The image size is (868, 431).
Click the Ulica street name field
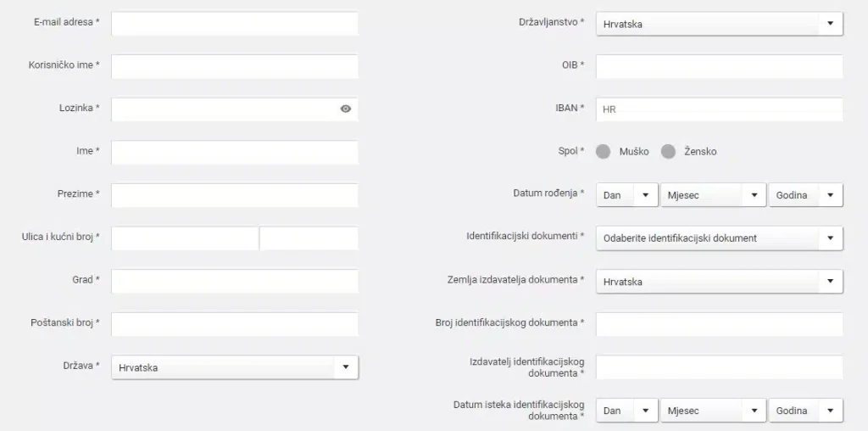[185, 238]
